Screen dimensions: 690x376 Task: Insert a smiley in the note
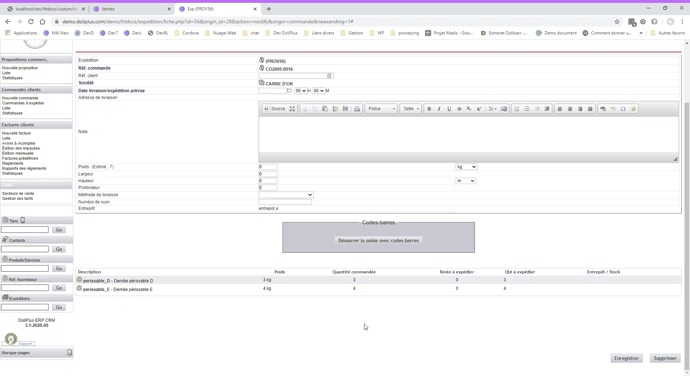coord(633,109)
